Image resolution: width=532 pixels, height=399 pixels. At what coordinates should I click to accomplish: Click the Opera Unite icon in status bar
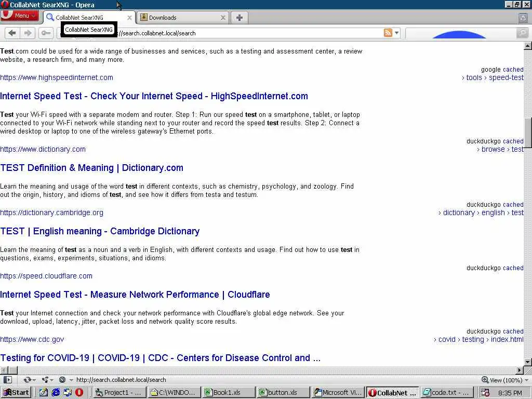coord(45,380)
